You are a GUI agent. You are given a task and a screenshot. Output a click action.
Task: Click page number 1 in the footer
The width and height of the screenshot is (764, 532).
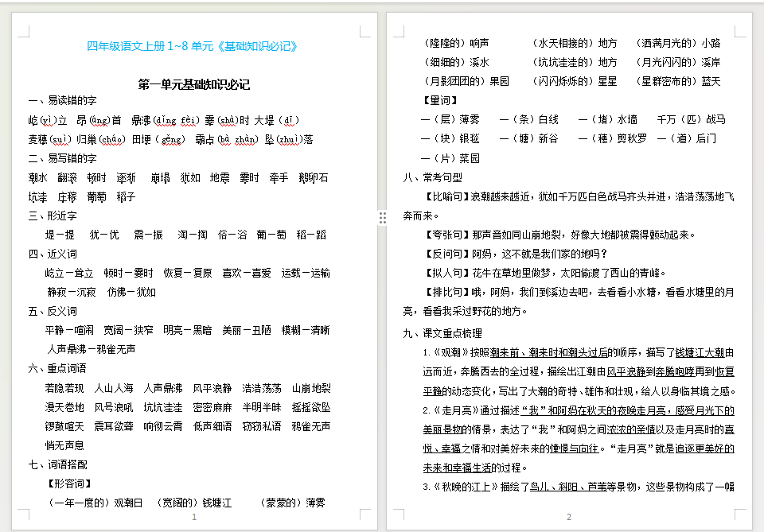(194, 517)
